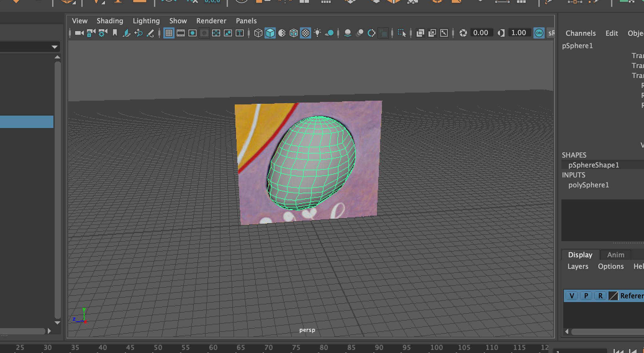The image size is (644, 353).
Task: Toggle the Film Gate icon
Action: [181, 33]
